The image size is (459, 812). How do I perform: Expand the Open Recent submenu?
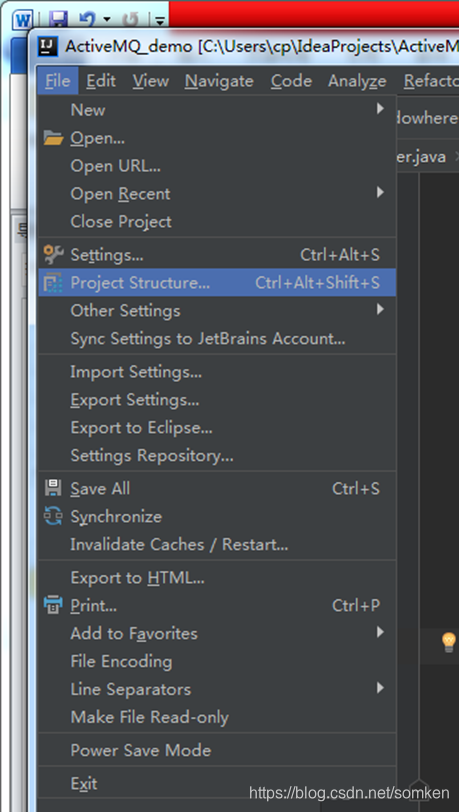click(380, 193)
